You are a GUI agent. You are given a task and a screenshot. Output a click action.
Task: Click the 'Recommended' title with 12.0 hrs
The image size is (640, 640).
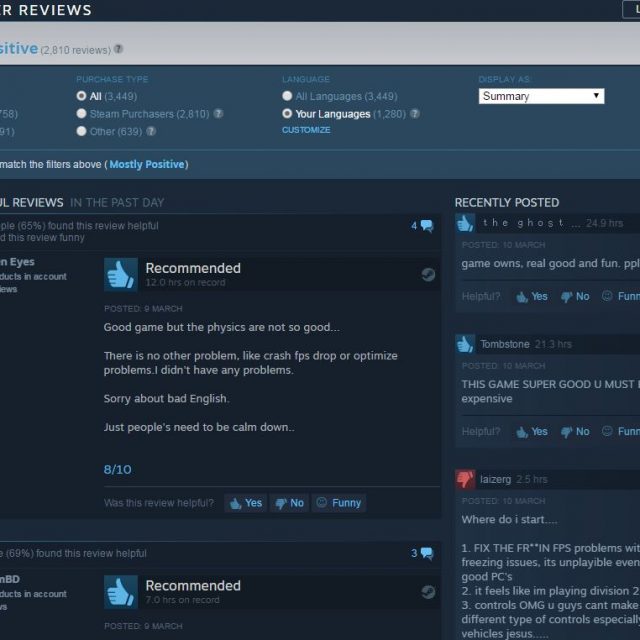pyautogui.click(x=193, y=268)
